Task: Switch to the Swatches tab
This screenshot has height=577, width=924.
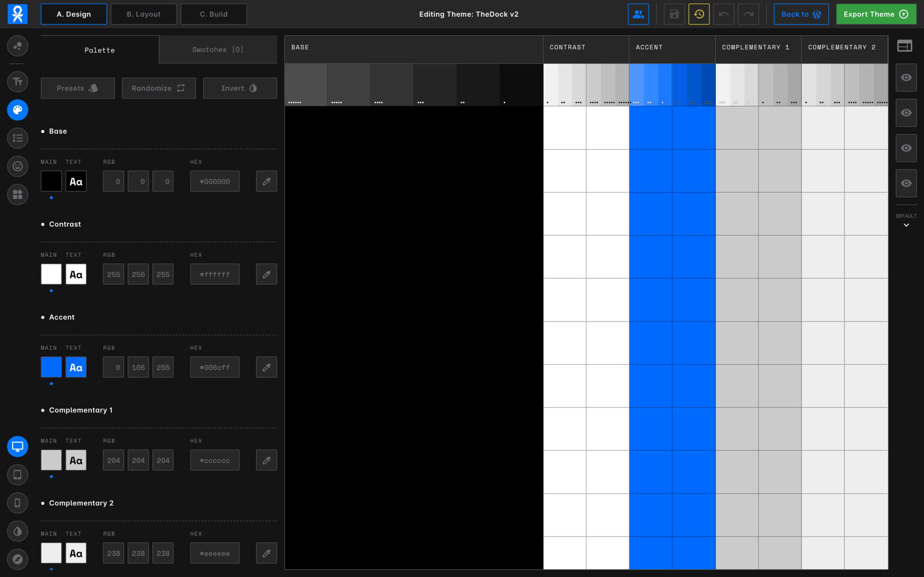Action: (x=218, y=50)
